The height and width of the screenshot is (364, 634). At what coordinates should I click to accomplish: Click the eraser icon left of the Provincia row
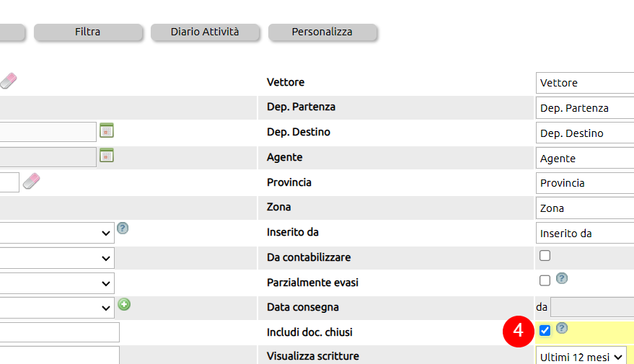tap(31, 181)
